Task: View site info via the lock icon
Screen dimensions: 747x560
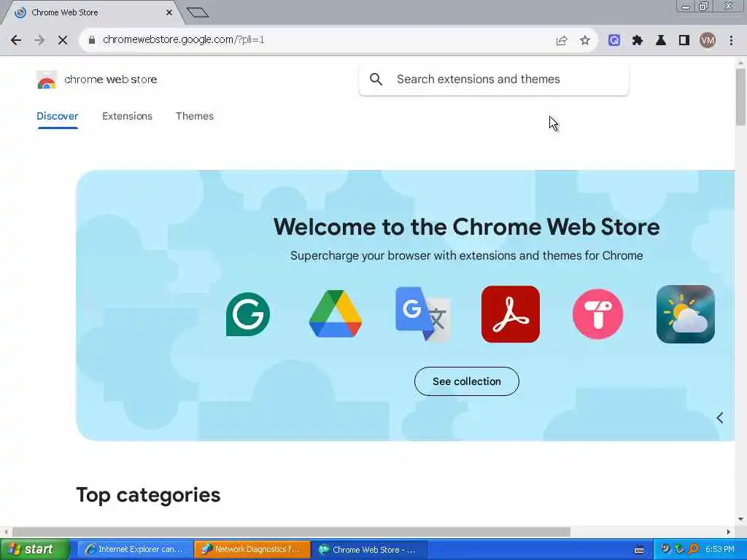Action: pyautogui.click(x=91, y=40)
